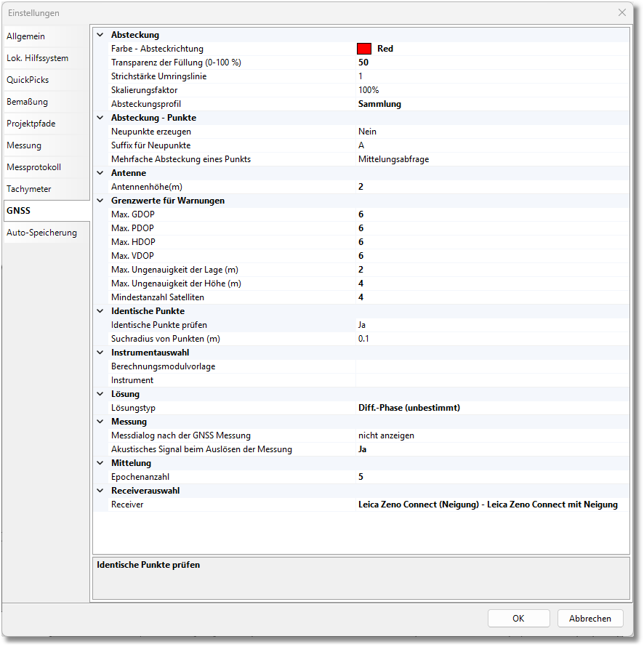Collapse the Grenzwerte für Warnungen section

[100, 201]
